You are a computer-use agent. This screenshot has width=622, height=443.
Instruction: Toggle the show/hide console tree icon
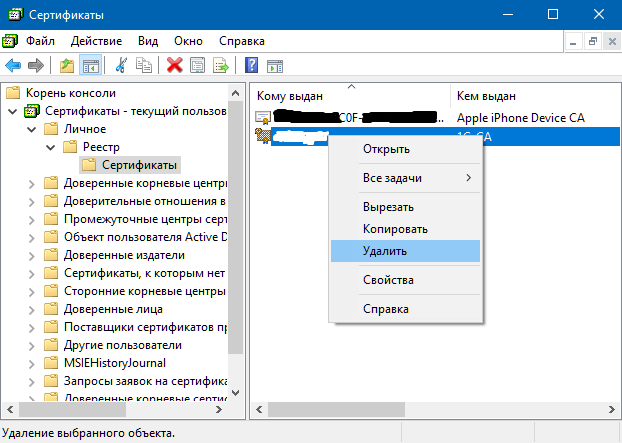point(90,66)
